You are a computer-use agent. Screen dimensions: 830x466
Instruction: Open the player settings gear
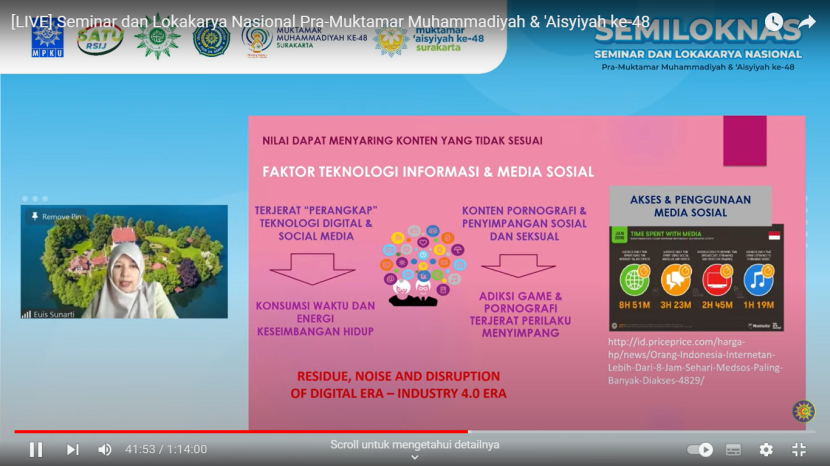(x=766, y=450)
